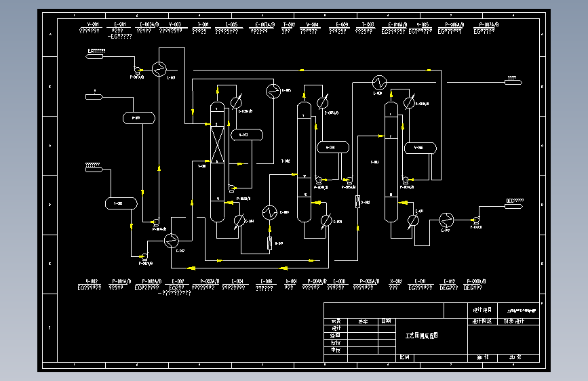The height and width of the screenshot is (381, 588).
Task: Select the E-001 heat exchanger circle
Action: tap(159, 69)
